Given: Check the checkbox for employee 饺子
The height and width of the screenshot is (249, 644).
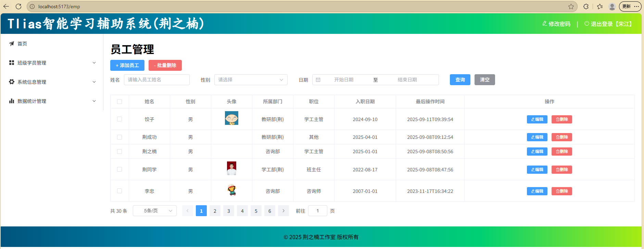Looking at the screenshot, I should pyautogui.click(x=119, y=119).
